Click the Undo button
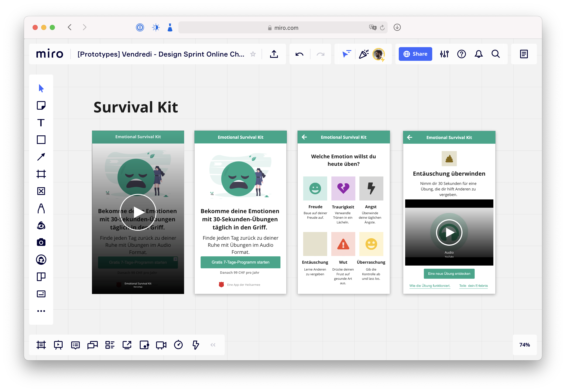The width and height of the screenshot is (566, 392). pos(300,54)
